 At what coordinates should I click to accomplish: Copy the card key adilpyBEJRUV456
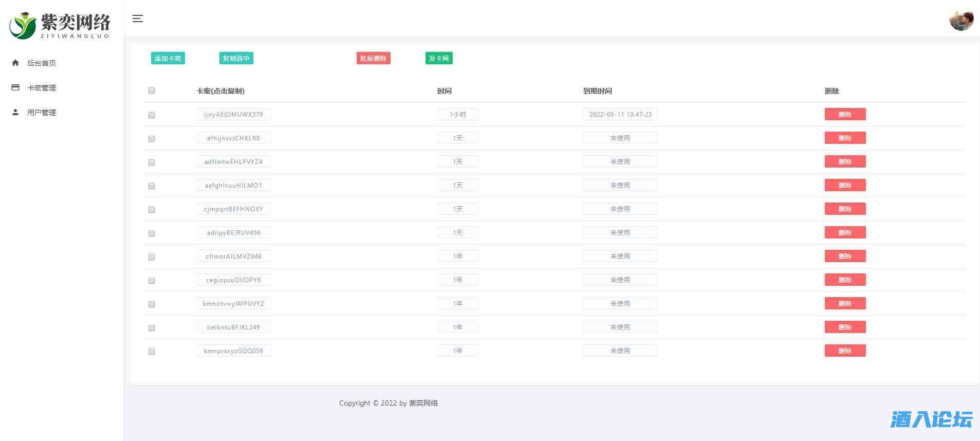(233, 232)
